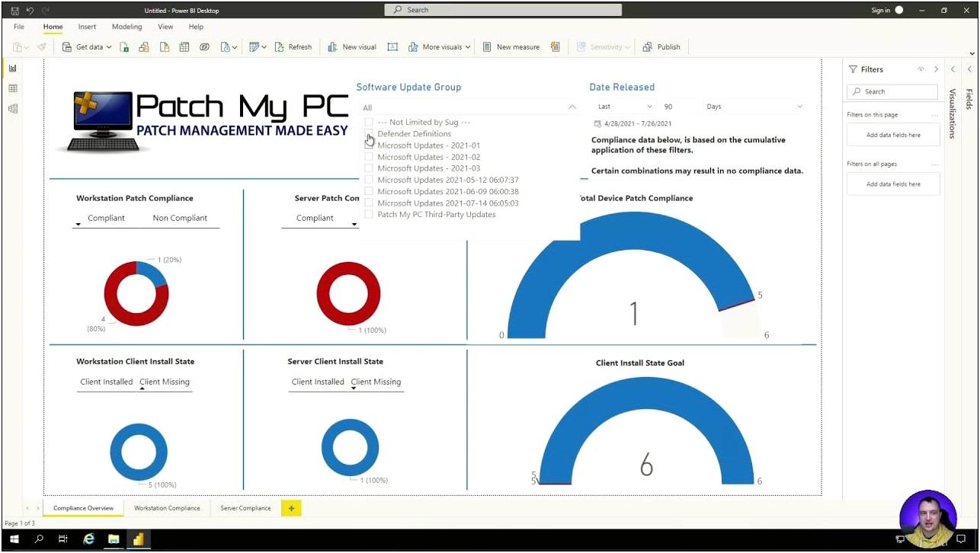Select Server Client Install State Client Missing
The height and width of the screenshot is (553, 980).
pyautogui.click(x=376, y=382)
